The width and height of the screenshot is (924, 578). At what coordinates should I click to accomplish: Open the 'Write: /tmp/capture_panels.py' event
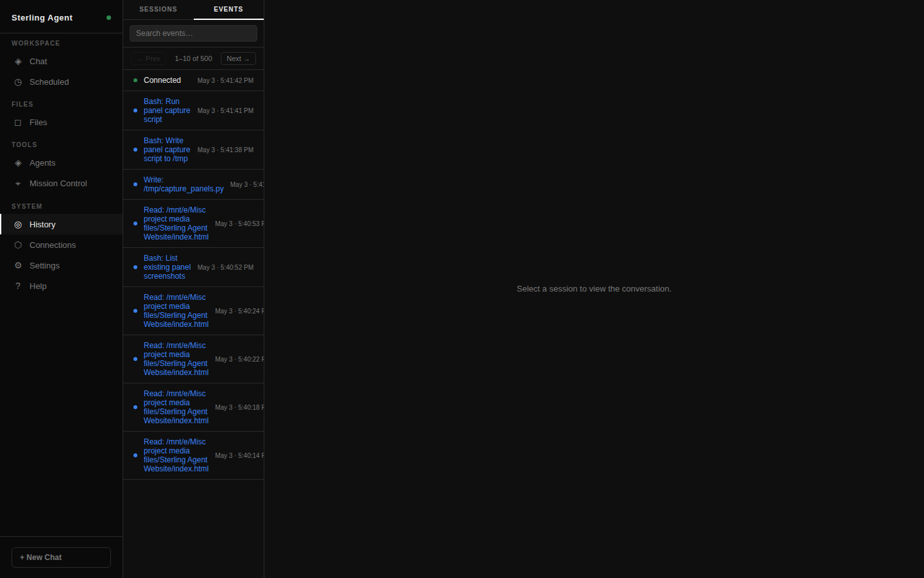(193, 184)
